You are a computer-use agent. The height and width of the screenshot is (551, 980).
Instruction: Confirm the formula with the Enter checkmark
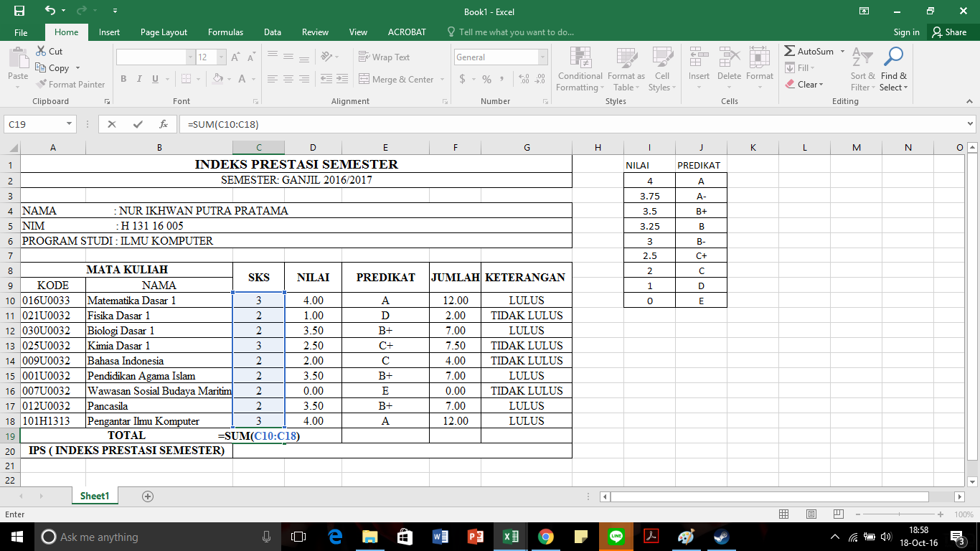137,123
